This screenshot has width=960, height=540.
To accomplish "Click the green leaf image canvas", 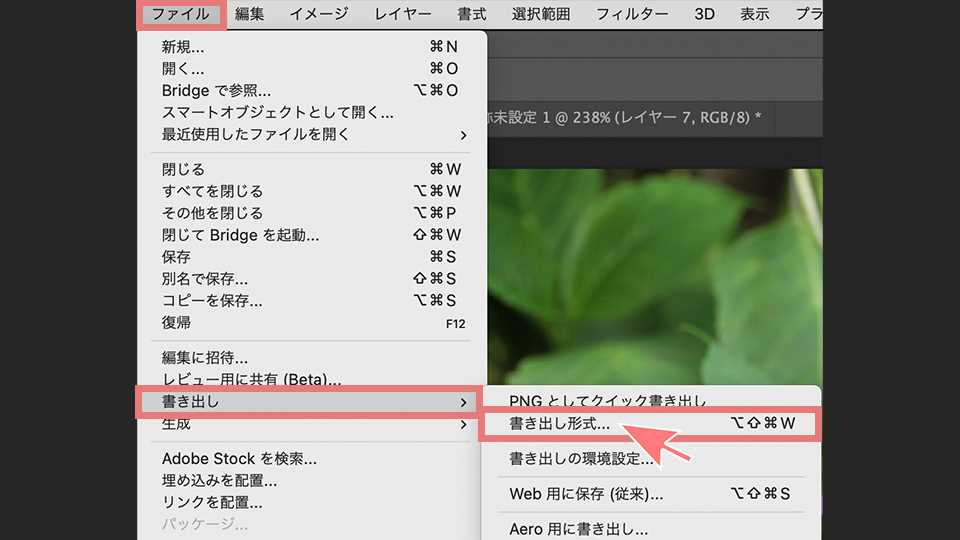I will coord(655,276).
